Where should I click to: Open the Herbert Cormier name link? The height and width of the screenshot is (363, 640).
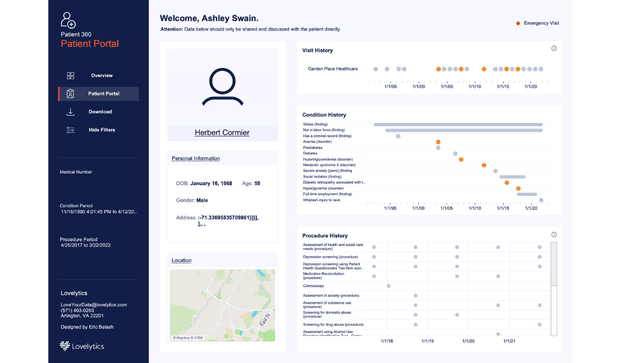tap(222, 133)
